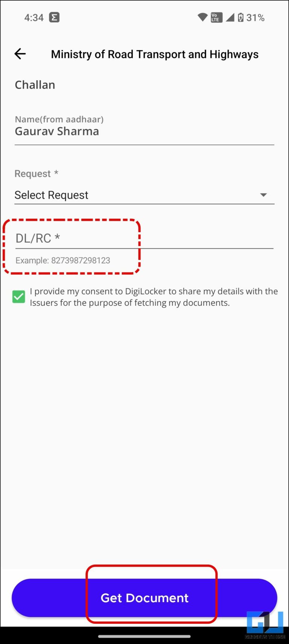Viewport: 289px width, 644px height.
Task: Tap the battery charging icon
Action: [x=241, y=17]
